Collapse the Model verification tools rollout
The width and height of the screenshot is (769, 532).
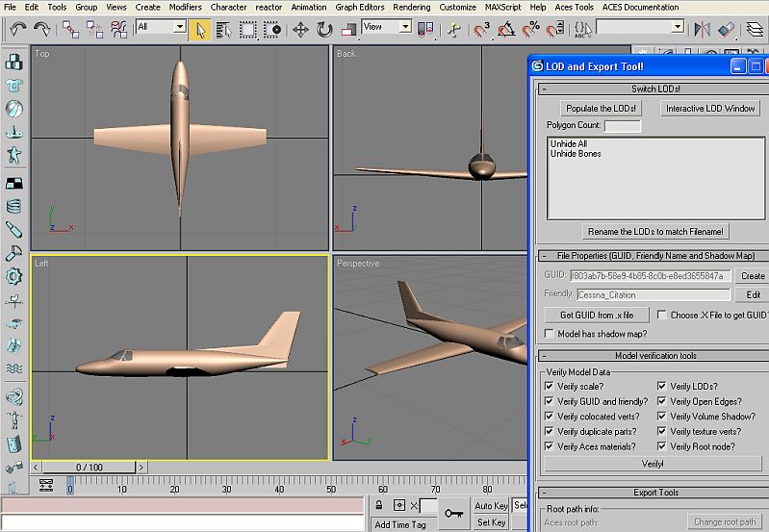point(654,356)
